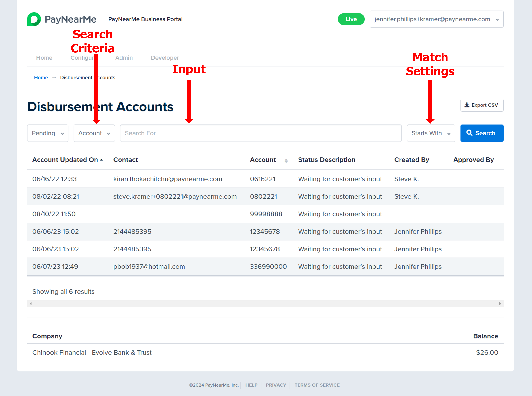Click the horizontal scrollbar right arrow

click(500, 304)
